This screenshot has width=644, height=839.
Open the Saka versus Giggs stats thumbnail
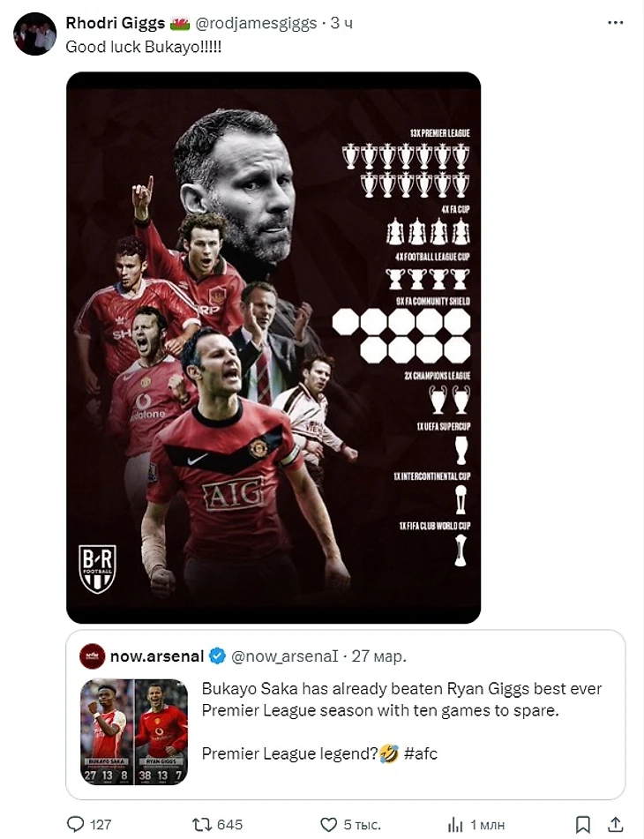click(134, 732)
